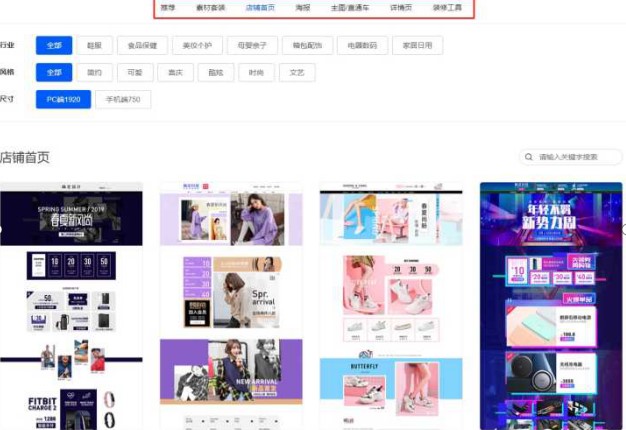This screenshot has width=626, height=430.
Task: Open the 详情页 tab
Action: click(x=401, y=7)
